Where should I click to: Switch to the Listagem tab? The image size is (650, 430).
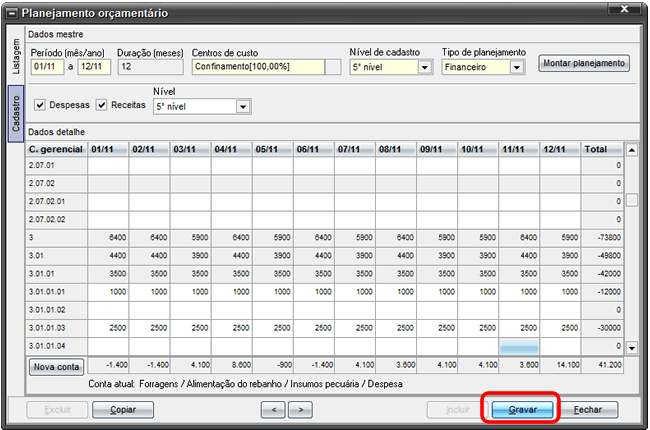coord(16,56)
